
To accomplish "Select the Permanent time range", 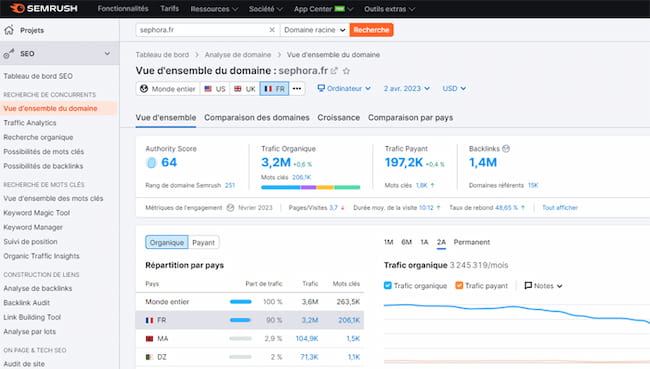I will click(472, 242).
